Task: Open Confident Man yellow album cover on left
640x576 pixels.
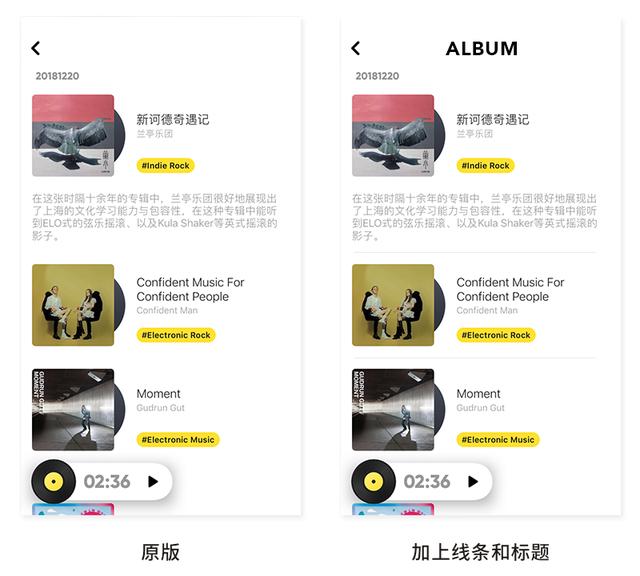Action: pyautogui.click(x=73, y=305)
